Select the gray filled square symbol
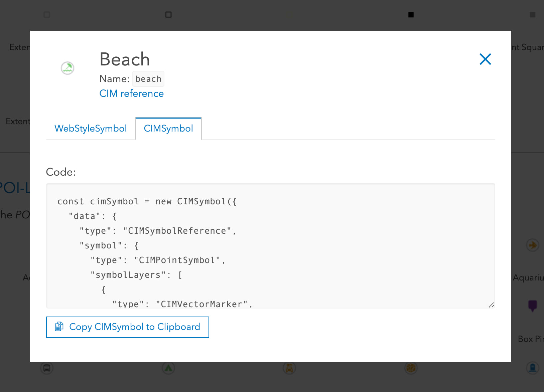 (x=532, y=15)
